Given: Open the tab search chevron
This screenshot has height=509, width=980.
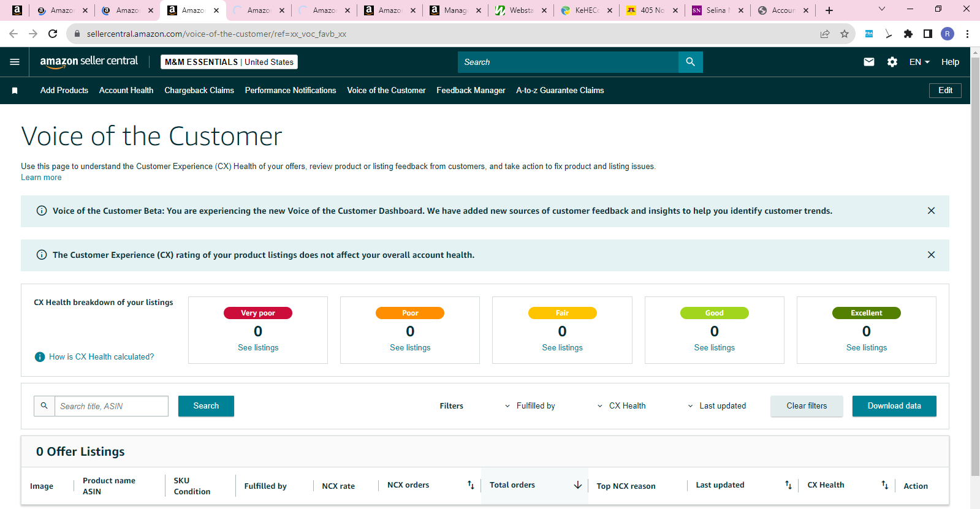Looking at the screenshot, I should click(882, 9).
